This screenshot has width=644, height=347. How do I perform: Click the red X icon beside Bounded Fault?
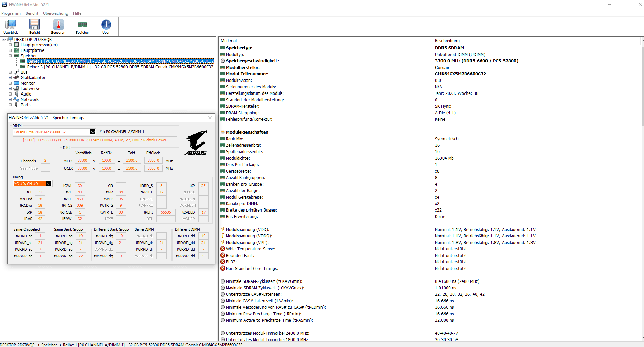[x=223, y=256]
